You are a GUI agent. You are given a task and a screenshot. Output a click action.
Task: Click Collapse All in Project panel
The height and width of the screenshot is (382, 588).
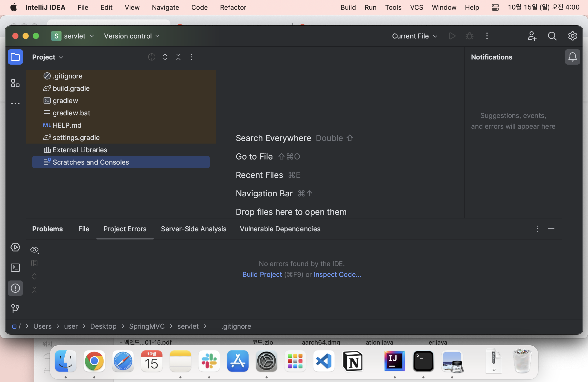coord(178,57)
